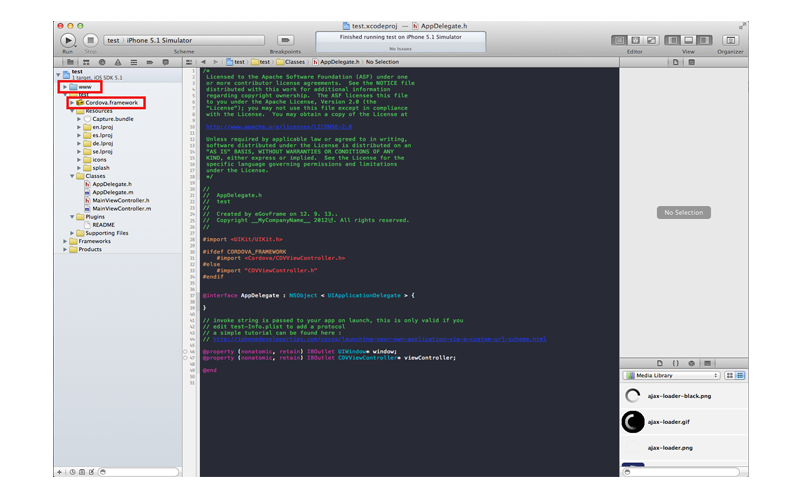This screenshot has height=500, width=800.
Task: Open the Media Library dropdown
Action: tap(670, 376)
